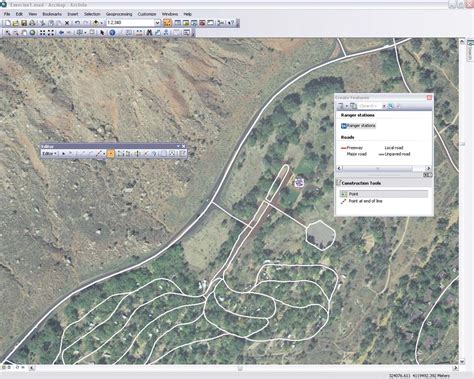Select the Edit tool arrow on Editor toolbar
The image size is (474, 379).
tap(63, 154)
